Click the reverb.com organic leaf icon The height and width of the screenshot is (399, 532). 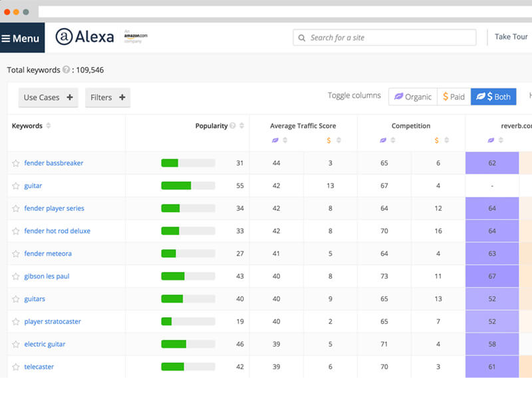(491, 140)
